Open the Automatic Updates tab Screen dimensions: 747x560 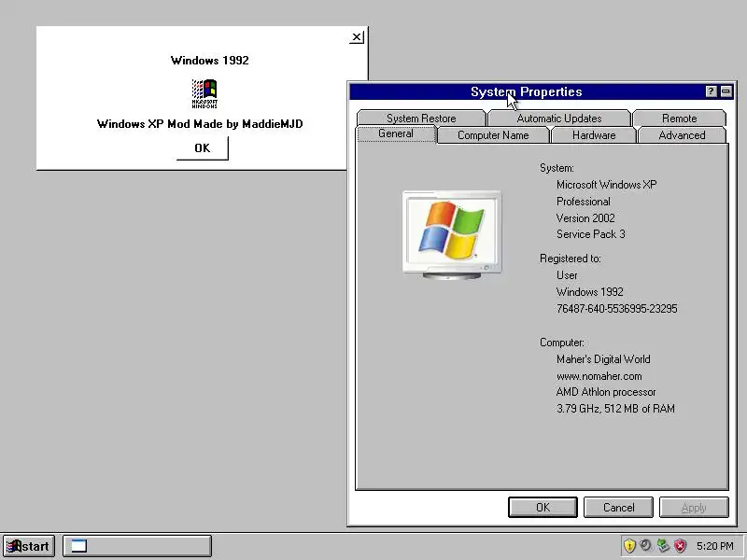(x=558, y=119)
